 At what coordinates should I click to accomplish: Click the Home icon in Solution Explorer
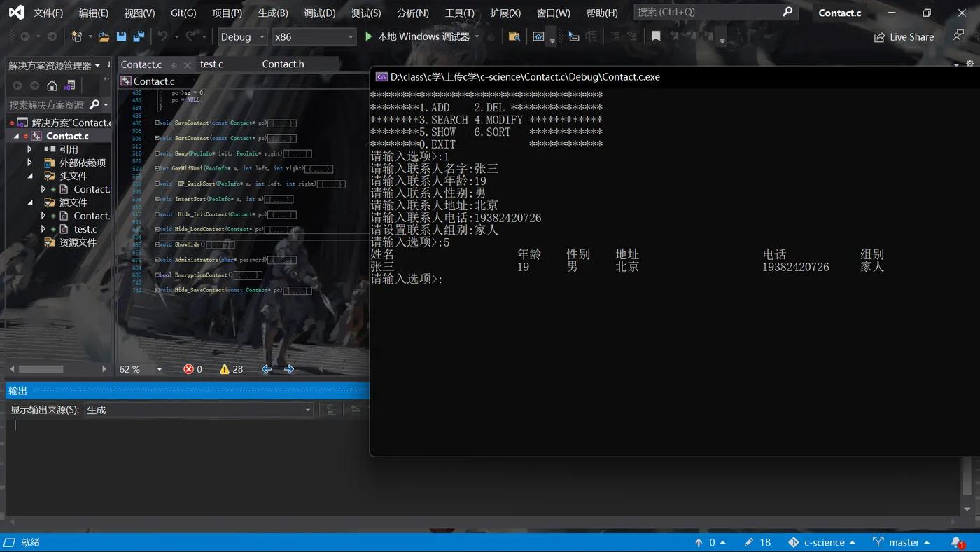[x=52, y=85]
